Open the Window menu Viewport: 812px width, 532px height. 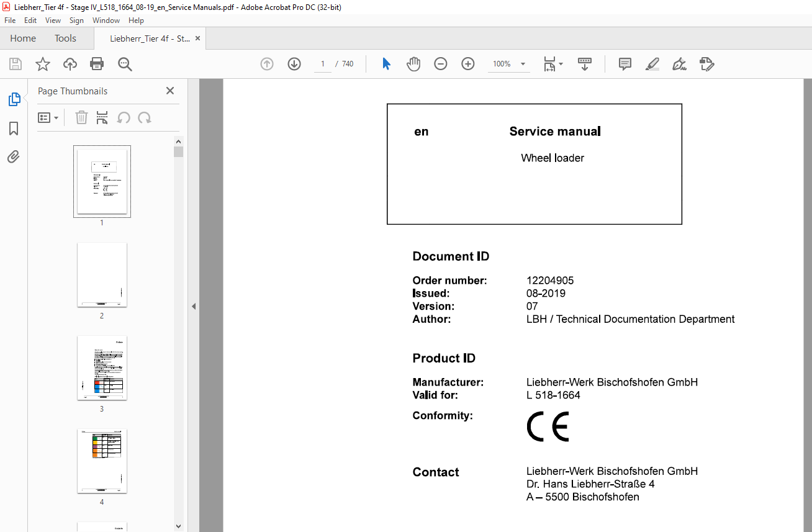click(106, 20)
